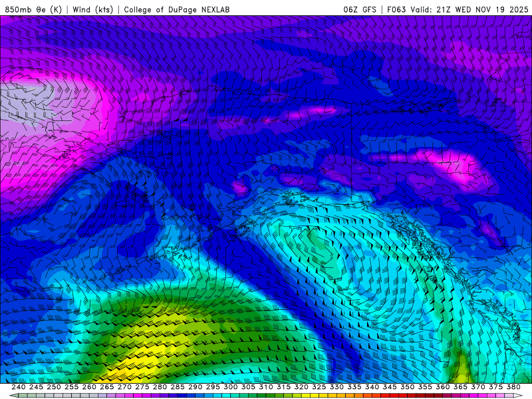Click the 370 scale label
Screen dimensions: 532x399
tap(478, 387)
